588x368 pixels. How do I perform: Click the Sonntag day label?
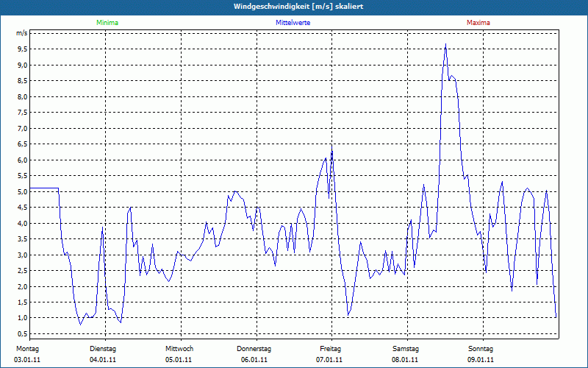point(481,349)
